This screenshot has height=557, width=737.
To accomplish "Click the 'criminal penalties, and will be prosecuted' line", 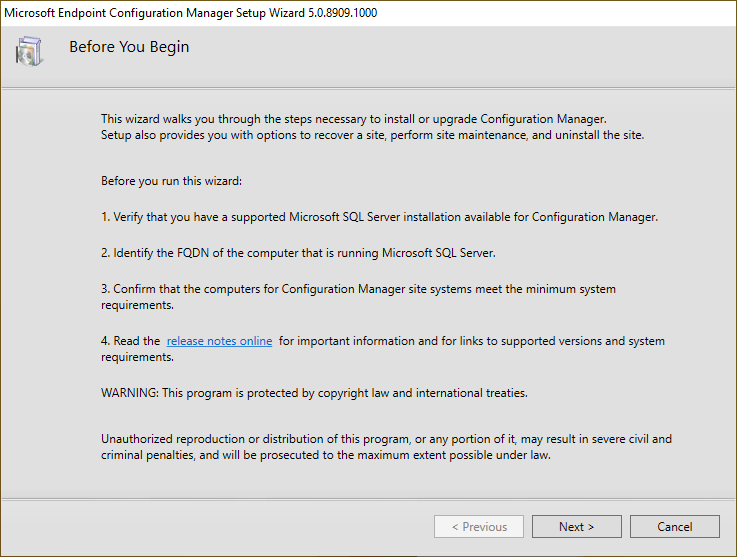I will (326, 455).
